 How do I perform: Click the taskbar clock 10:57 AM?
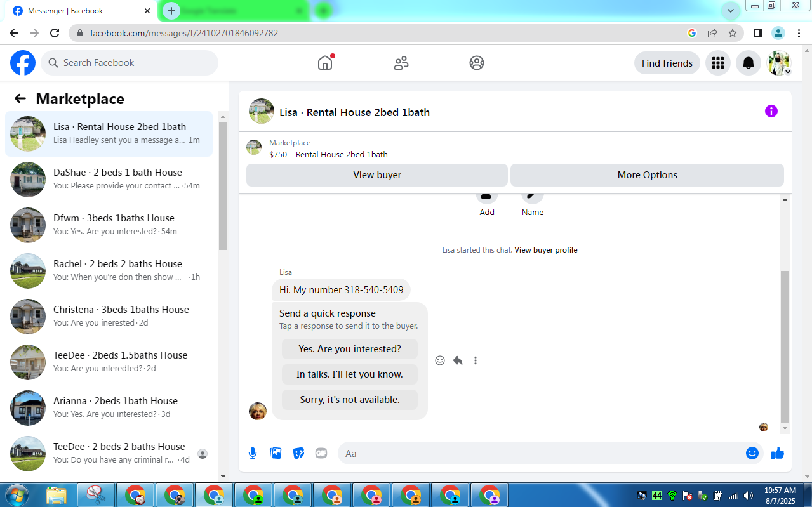(x=780, y=490)
